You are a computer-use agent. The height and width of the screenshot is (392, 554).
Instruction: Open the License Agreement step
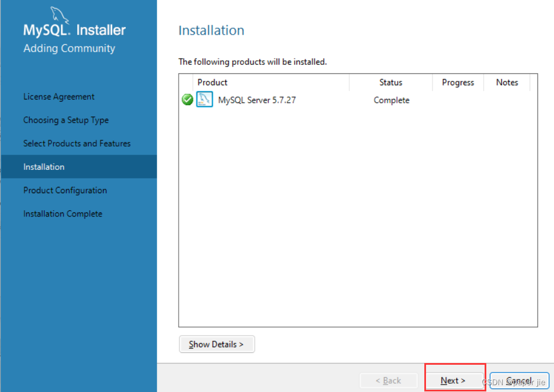(59, 97)
